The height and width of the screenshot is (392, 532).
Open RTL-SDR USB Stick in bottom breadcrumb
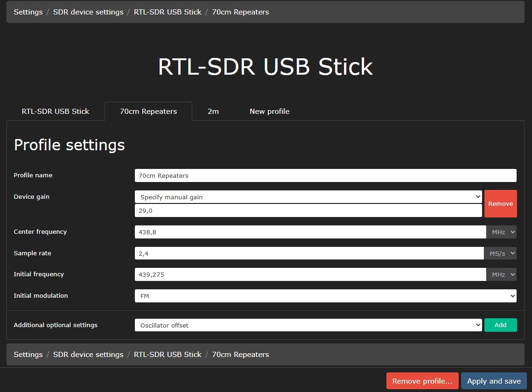(168, 354)
